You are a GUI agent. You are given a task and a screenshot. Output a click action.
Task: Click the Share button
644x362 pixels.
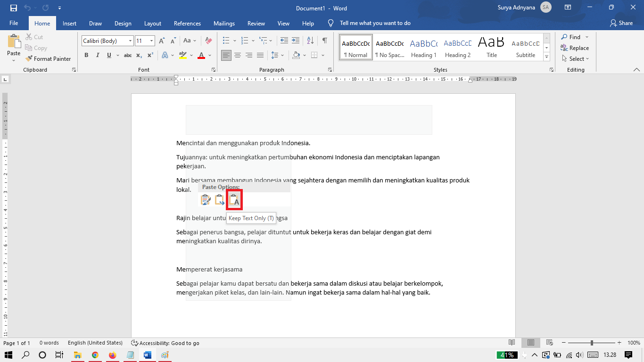621,23
